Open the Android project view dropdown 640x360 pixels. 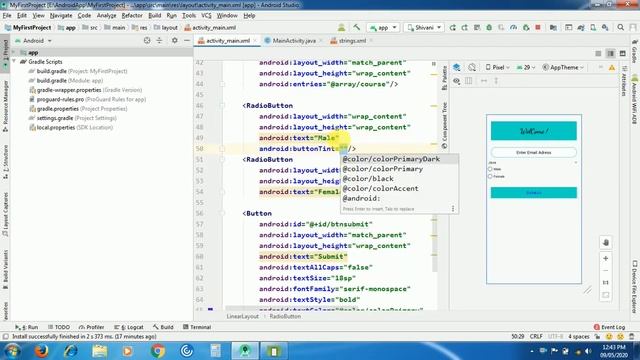coord(33,41)
